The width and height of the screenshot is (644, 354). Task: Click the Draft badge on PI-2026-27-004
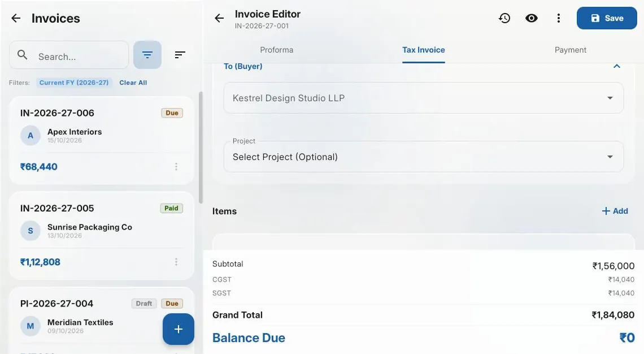tap(144, 304)
